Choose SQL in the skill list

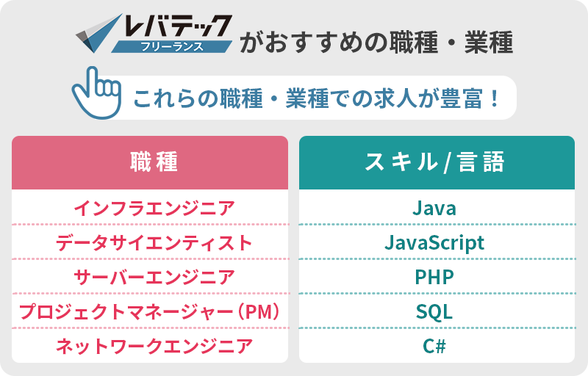point(434,311)
